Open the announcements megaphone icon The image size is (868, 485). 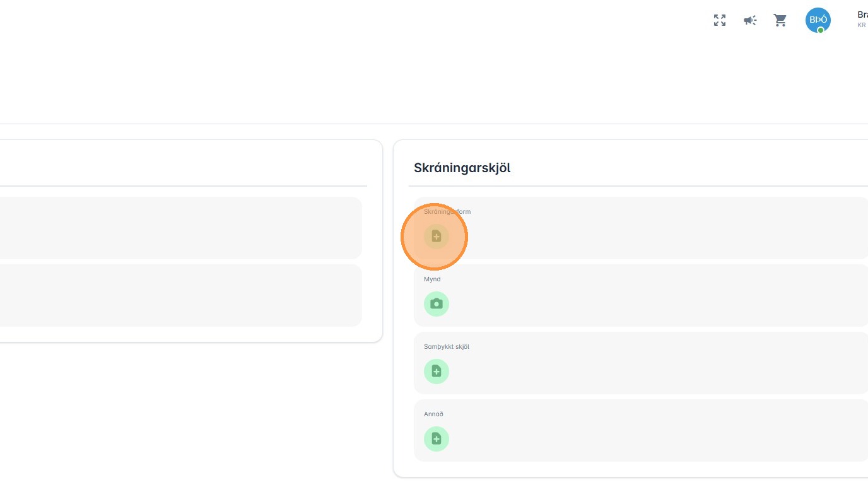click(x=750, y=20)
